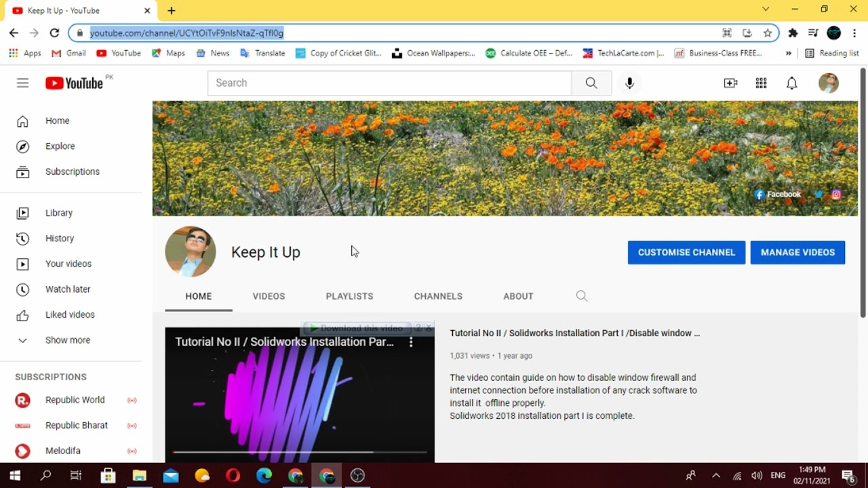Open the Windows notification center
The width and height of the screenshot is (868, 488).
[848, 476]
